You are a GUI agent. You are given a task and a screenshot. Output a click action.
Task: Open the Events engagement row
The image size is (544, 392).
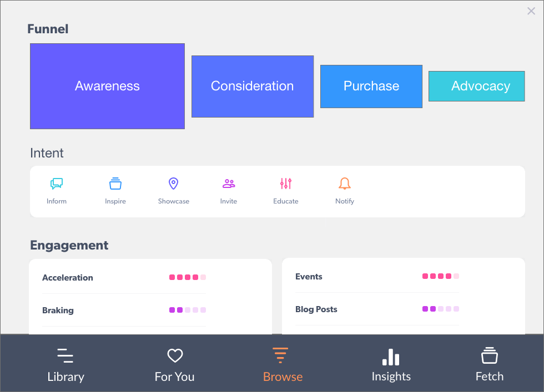[x=309, y=277]
